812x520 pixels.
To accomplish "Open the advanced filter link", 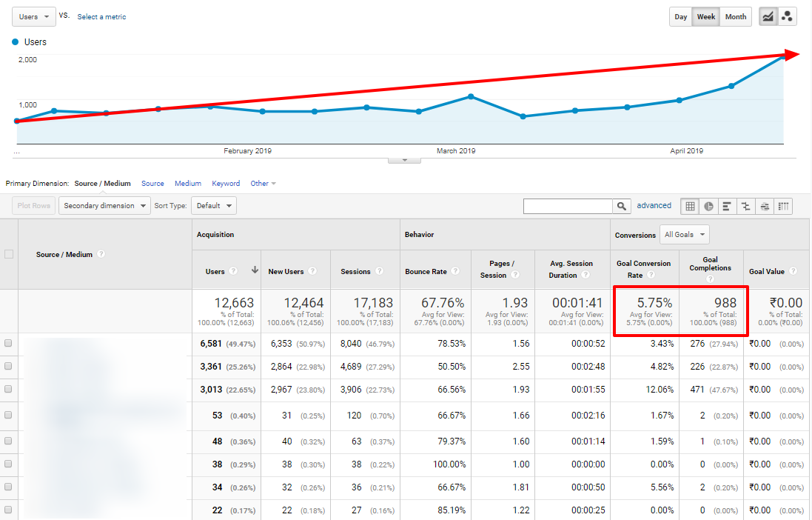I will [654, 205].
